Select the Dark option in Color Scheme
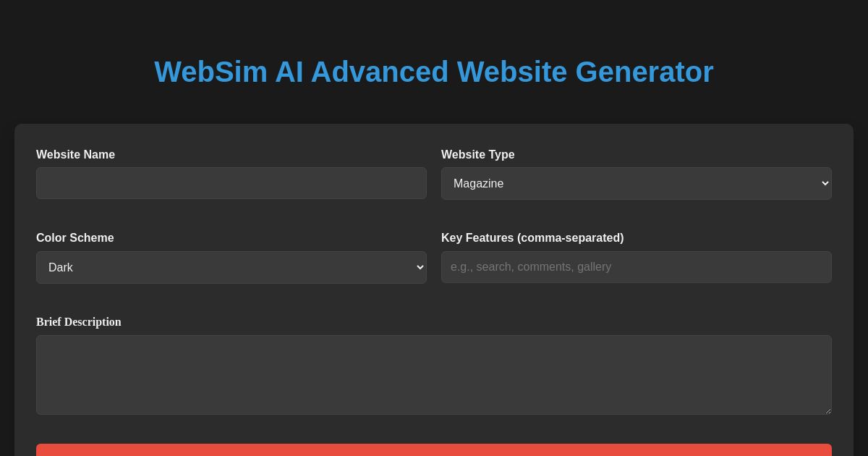Image resolution: width=868 pixels, height=456 pixels. (231, 267)
